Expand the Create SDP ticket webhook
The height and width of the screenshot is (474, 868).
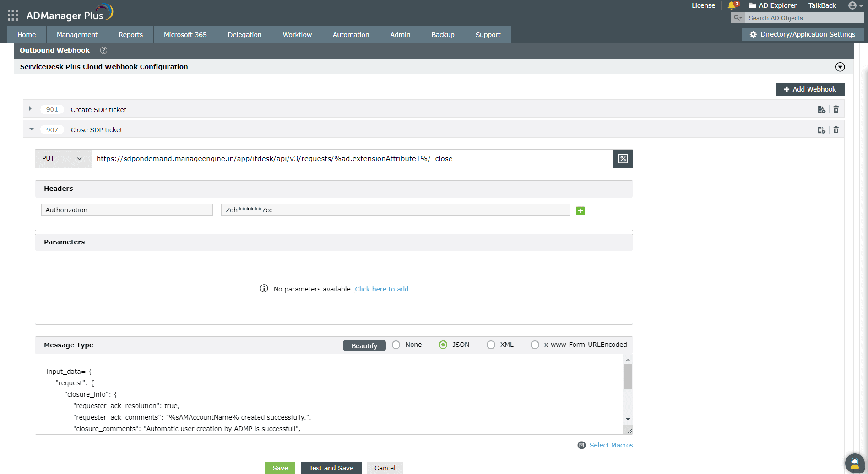30,108
